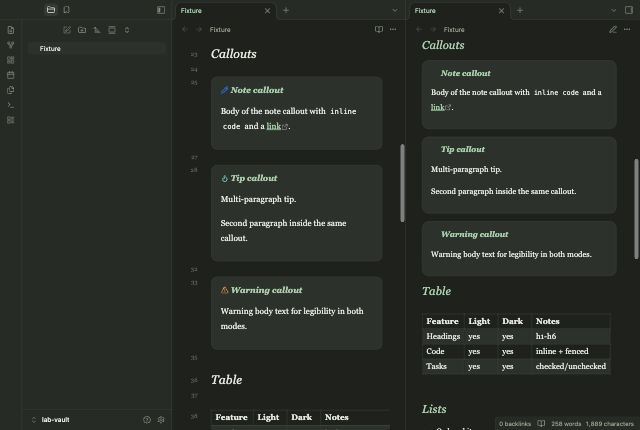
Task: Toggle the right sidebar panel
Action: (629, 10)
